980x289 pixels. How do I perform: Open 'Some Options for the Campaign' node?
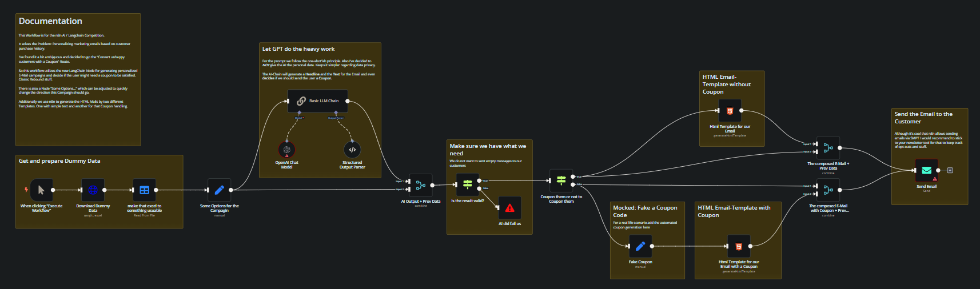219,190
